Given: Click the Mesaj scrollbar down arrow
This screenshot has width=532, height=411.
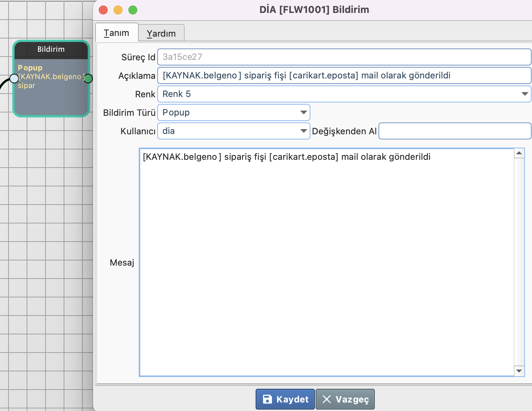Looking at the screenshot, I should pyautogui.click(x=519, y=371).
